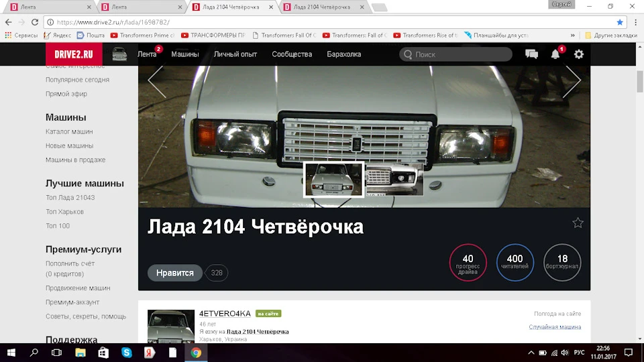
Task: Show hidden bookmarks with the double chevron
Action: (x=572, y=36)
